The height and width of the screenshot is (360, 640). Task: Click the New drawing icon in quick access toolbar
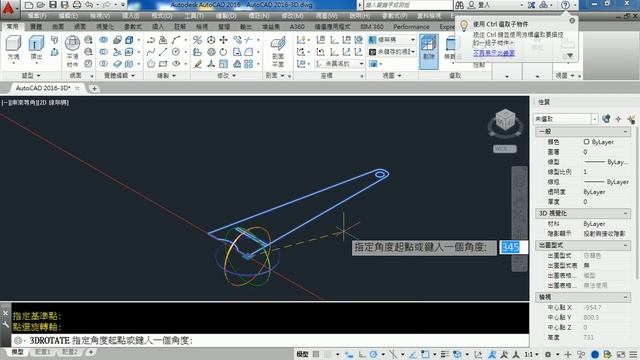pos(29,5)
